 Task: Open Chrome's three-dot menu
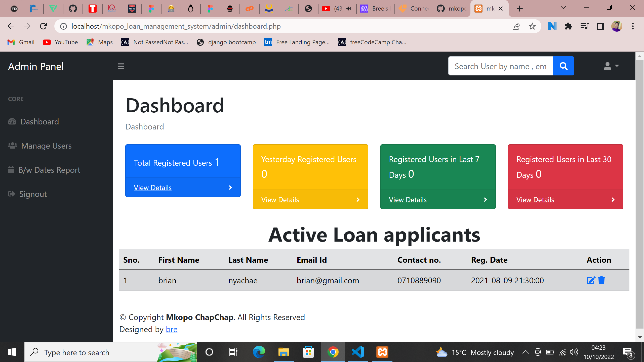pyautogui.click(x=633, y=26)
